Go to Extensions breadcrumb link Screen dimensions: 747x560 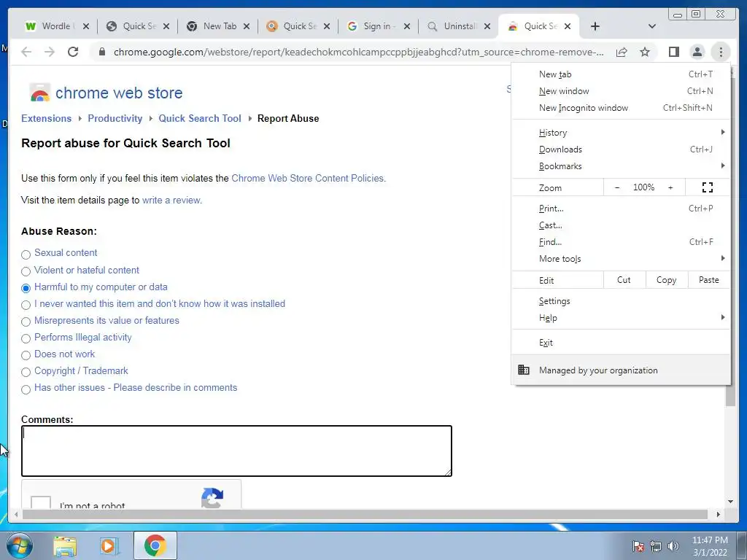(46, 119)
